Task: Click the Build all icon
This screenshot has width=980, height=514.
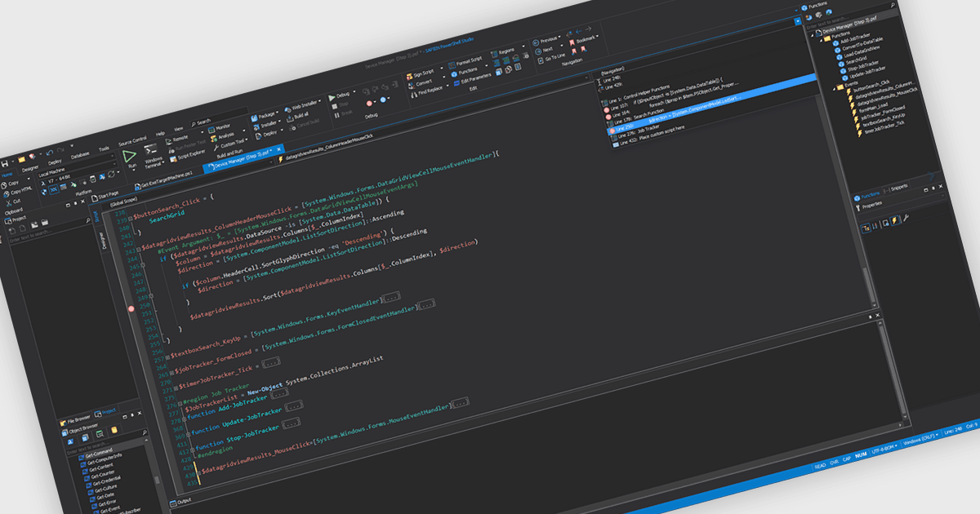Action: point(290,119)
